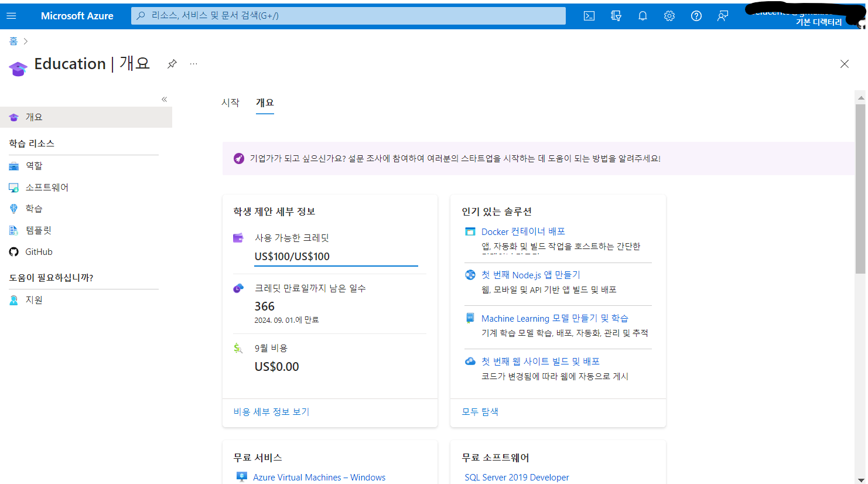Click the September cost dollar icon
The width and height of the screenshot is (868, 484).
tap(238, 348)
